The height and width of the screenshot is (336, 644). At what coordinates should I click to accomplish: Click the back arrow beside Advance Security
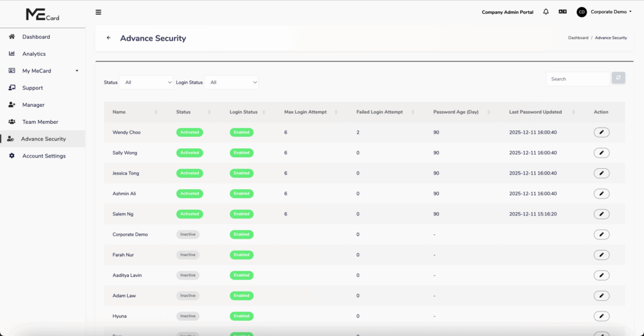tap(109, 38)
